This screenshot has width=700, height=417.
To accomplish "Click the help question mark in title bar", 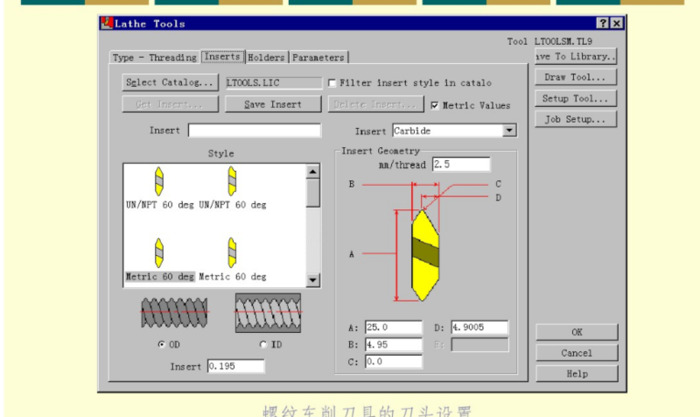I will [603, 23].
